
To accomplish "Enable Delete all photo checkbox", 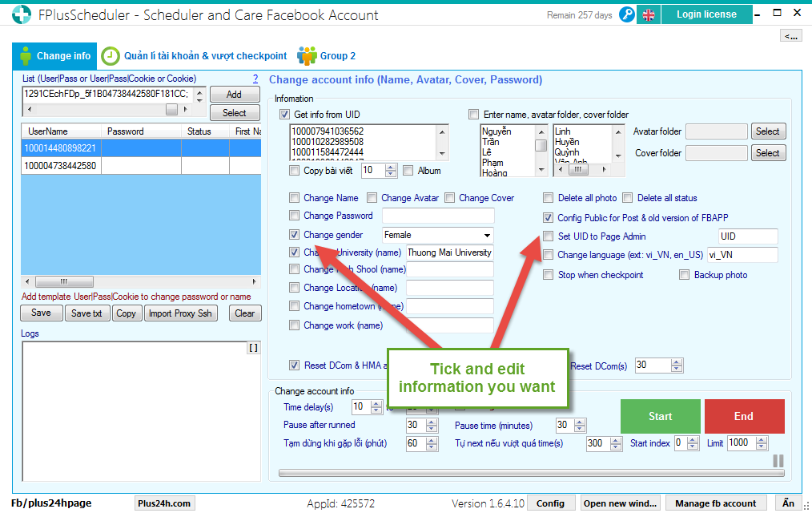I will click(x=548, y=197).
